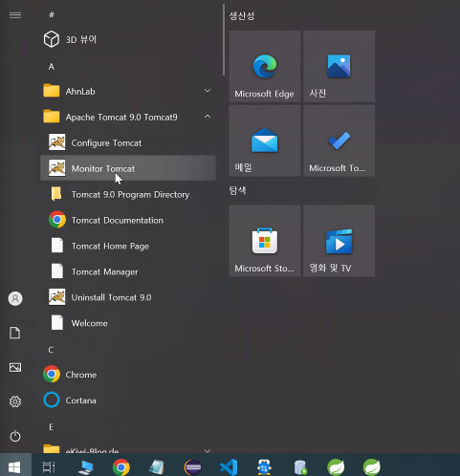Click the power icon in the sidebar
The width and height of the screenshot is (460, 476).
click(15, 436)
